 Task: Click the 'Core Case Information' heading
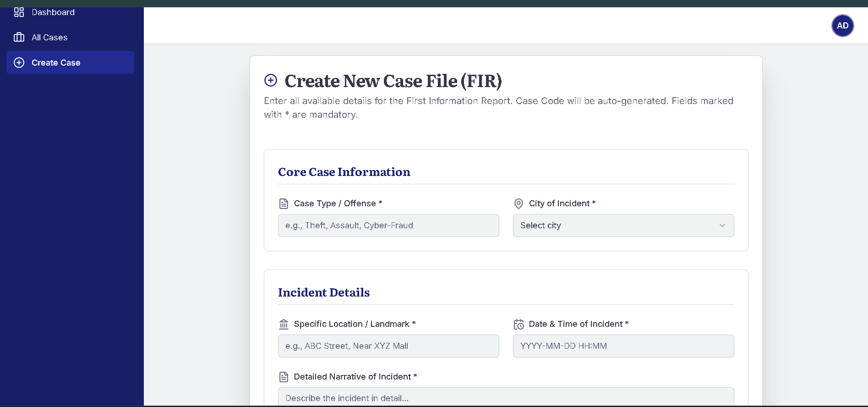(x=344, y=172)
